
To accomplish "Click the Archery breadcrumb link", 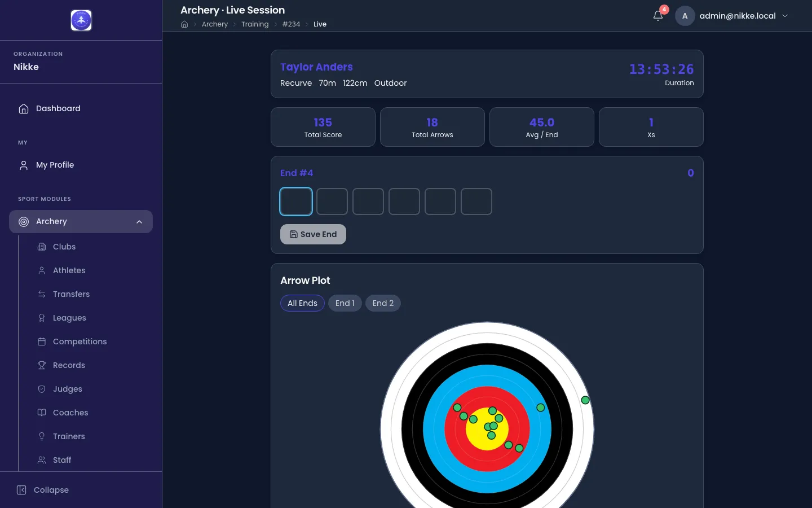I will point(215,24).
